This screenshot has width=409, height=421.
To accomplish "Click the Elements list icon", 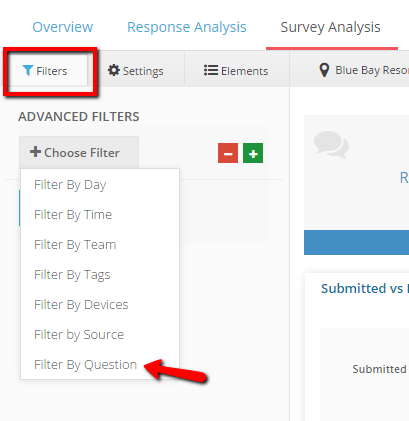I will click(211, 70).
